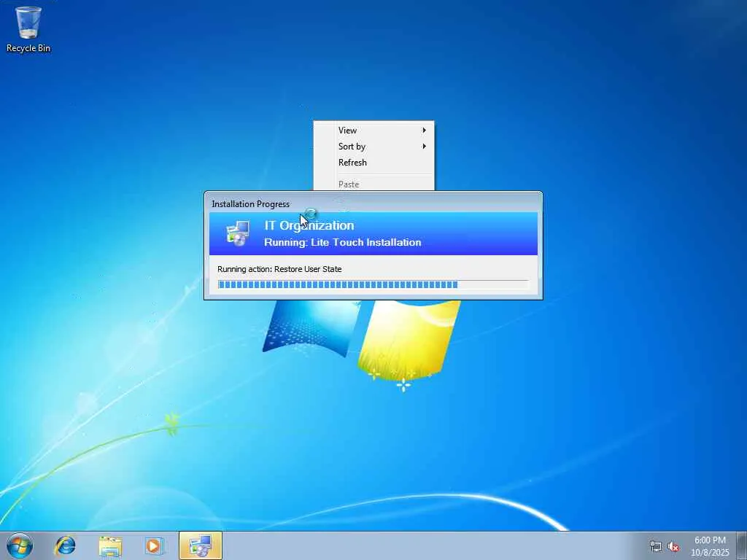Click the installation progress bar
This screenshot has height=560, width=747.
click(x=373, y=285)
